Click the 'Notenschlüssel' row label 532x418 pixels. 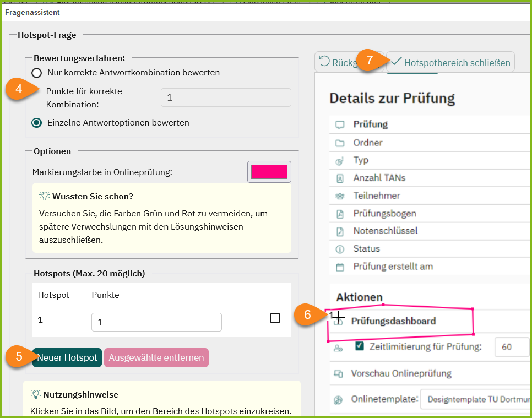(x=386, y=231)
